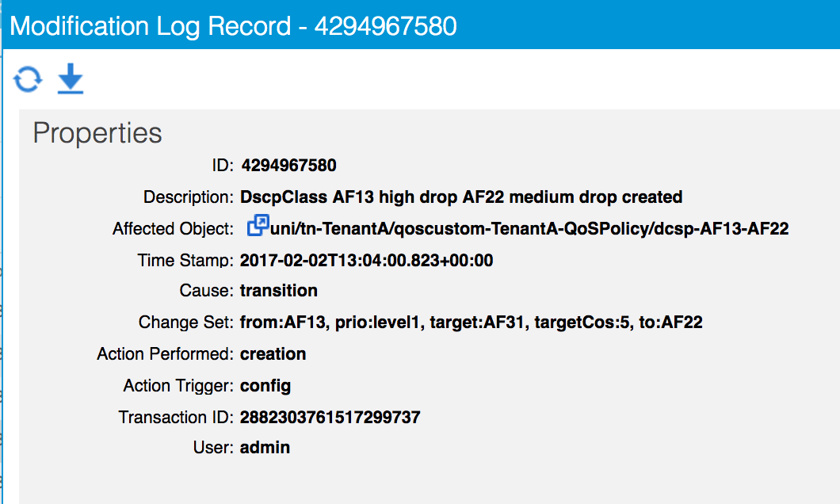Select the 2017-02-02 time stamp value
Viewport: 840px width, 504px height.
(x=366, y=261)
